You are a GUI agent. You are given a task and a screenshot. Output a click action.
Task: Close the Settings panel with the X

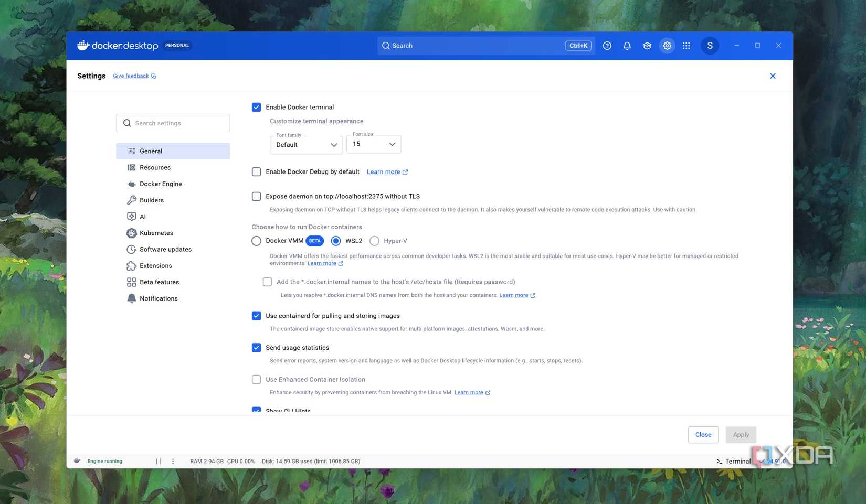point(773,76)
